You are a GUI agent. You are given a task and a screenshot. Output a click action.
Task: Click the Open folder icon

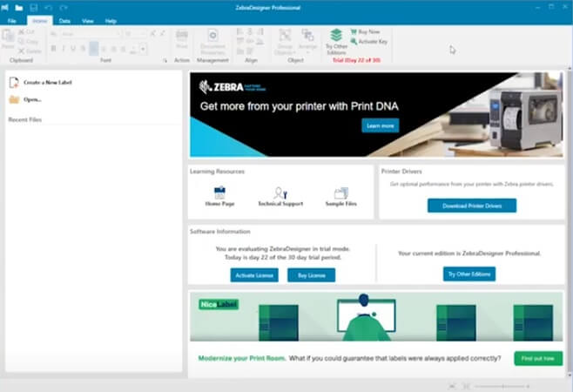click(x=14, y=99)
